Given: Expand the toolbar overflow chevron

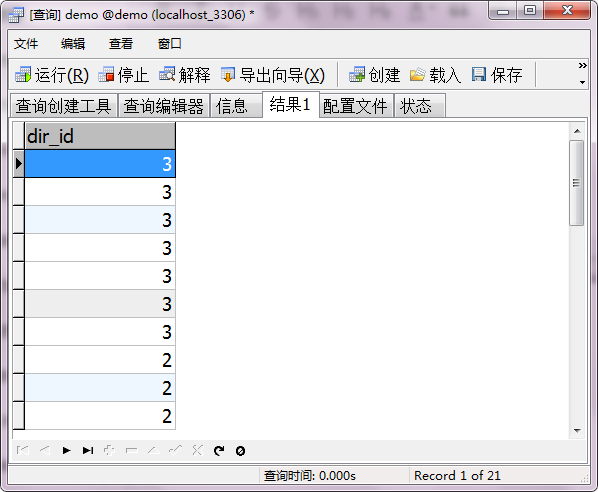Looking at the screenshot, I should tap(582, 66).
